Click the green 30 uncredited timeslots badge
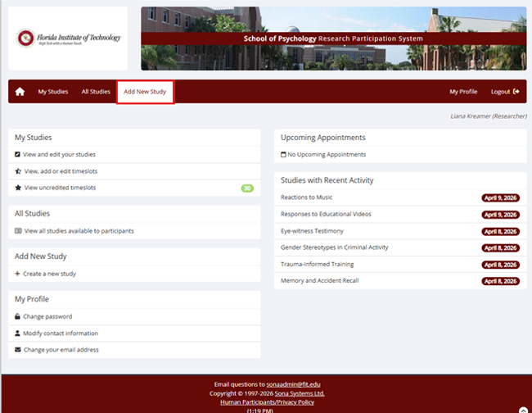 (247, 188)
